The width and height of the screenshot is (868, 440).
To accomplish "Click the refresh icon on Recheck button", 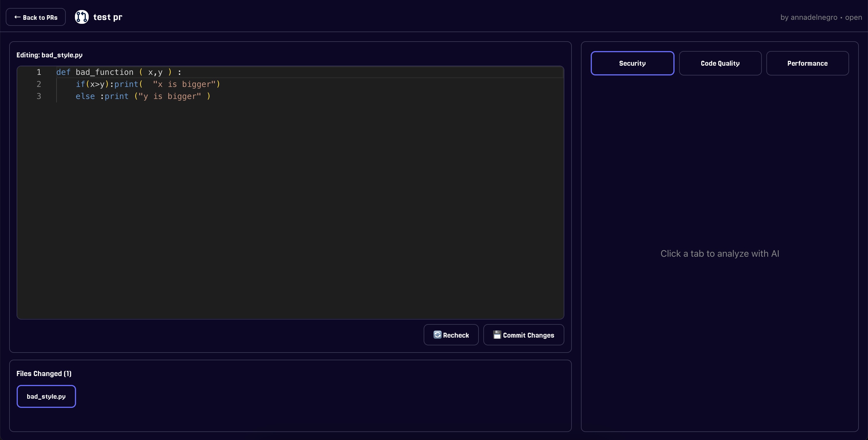I will (437, 335).
